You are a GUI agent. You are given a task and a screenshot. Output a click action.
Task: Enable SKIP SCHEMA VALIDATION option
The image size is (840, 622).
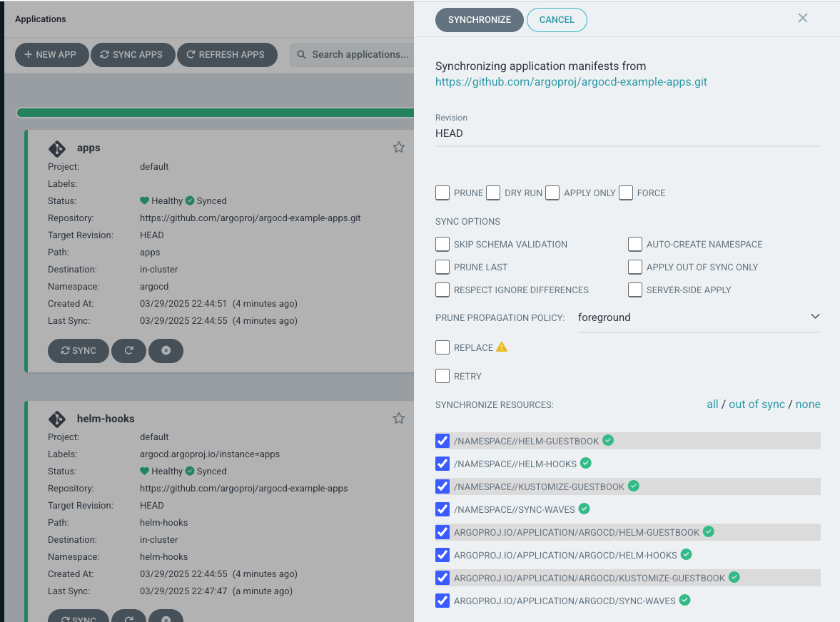(x=442, y=244)
